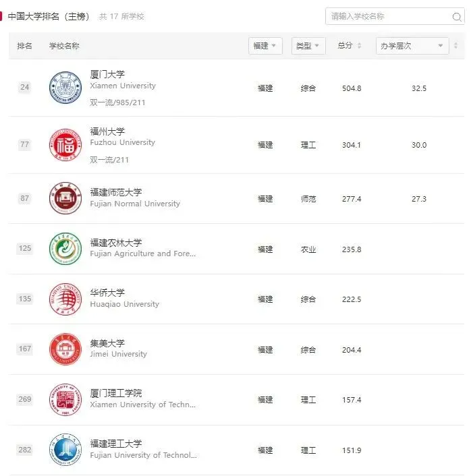Click Huaqiao University logo
The image size is (473, 476).
65,299
